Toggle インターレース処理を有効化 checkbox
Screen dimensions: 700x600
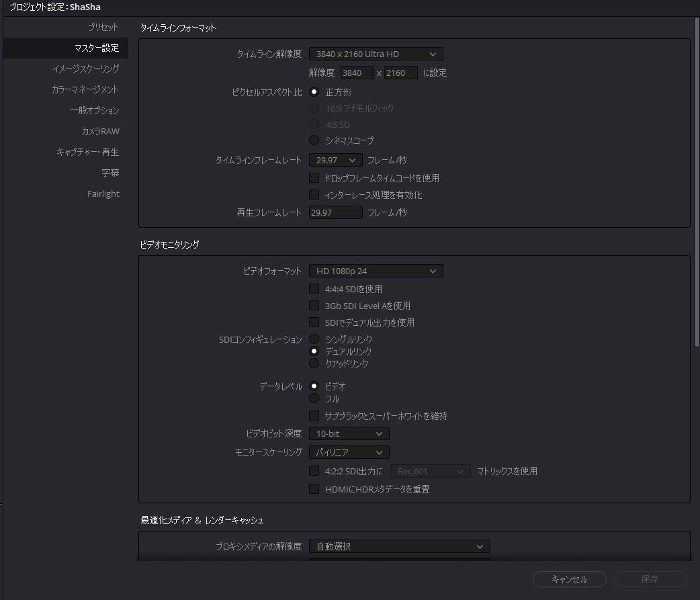(x=314, y=195)
